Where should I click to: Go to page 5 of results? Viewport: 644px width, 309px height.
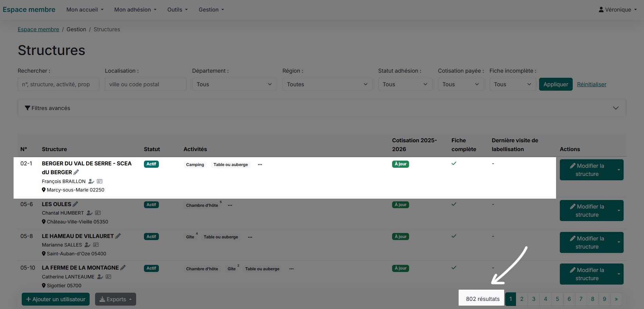[557, 299]
